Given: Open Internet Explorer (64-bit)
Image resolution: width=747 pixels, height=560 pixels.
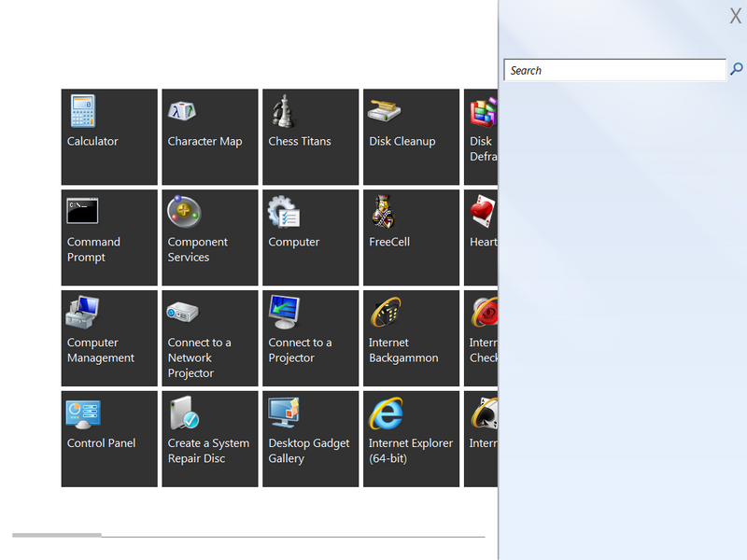Looking at the screenshot, I should click(412, 439).
